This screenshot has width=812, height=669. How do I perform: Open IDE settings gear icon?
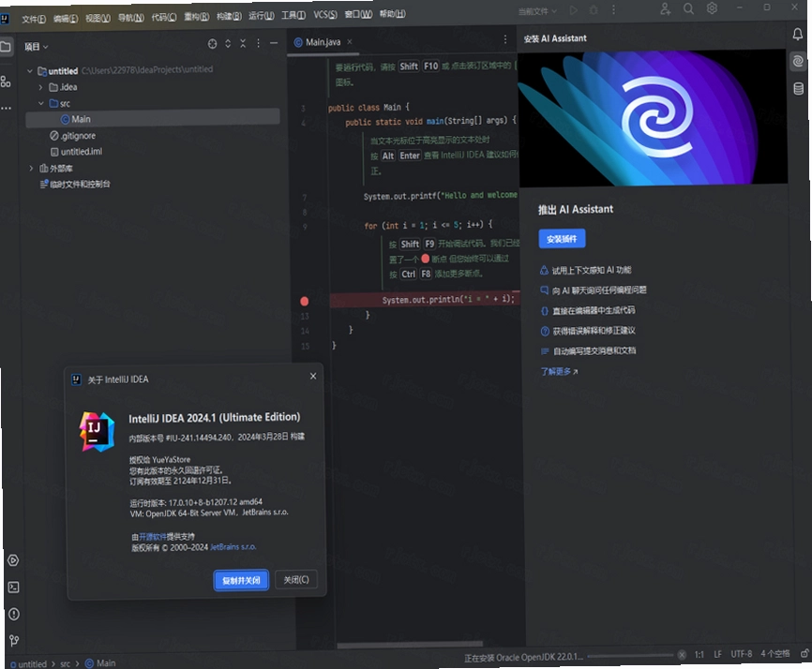pyautogui.click(x=712, y=8)
